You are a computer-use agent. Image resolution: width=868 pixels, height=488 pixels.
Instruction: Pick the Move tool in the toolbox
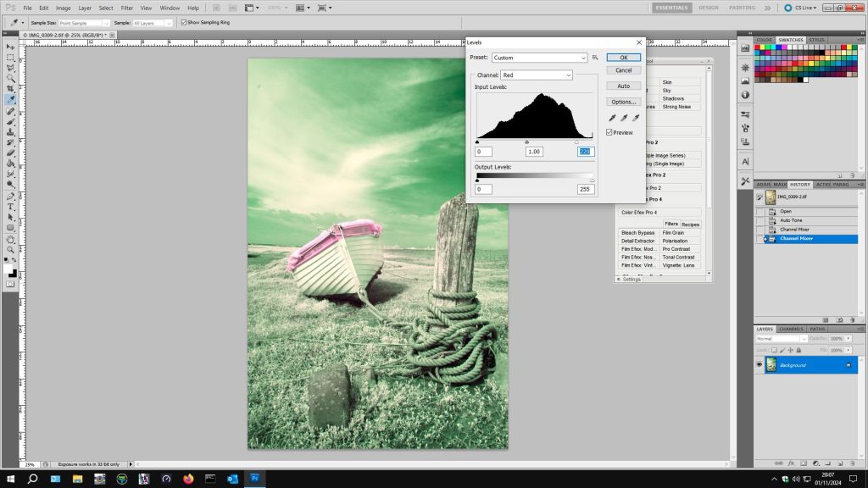tap(10, 47)
